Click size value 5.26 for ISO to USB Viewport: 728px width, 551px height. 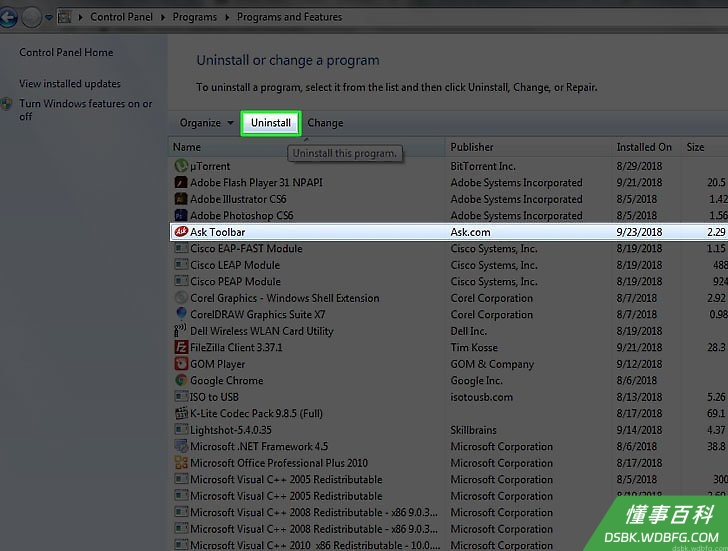(x=716, y=397)
